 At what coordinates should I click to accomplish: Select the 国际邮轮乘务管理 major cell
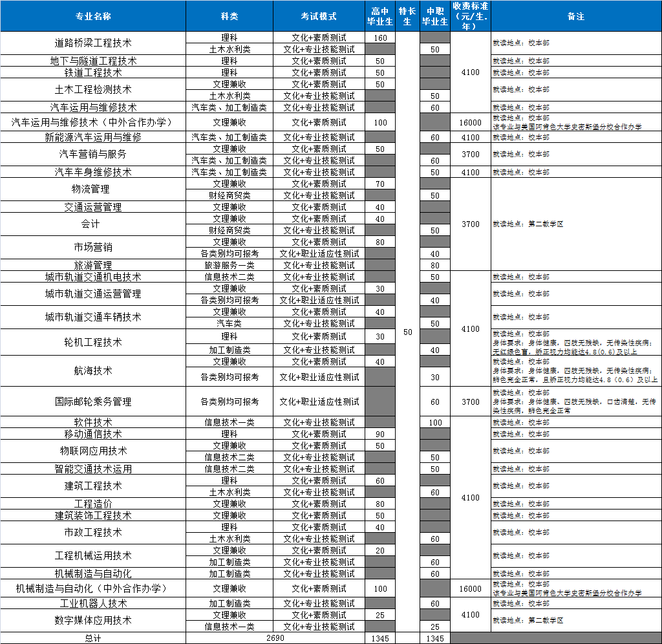pos(92,402)
